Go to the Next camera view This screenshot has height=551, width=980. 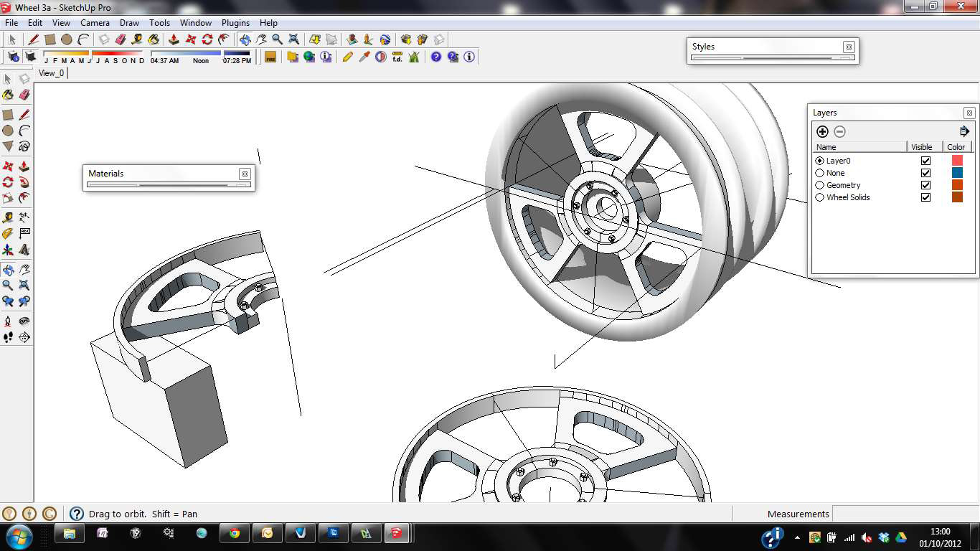pos(24,301)
